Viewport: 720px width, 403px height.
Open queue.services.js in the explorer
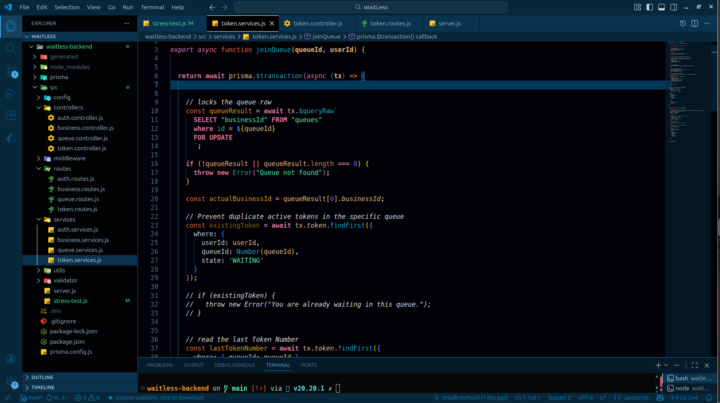coord(80,250)
